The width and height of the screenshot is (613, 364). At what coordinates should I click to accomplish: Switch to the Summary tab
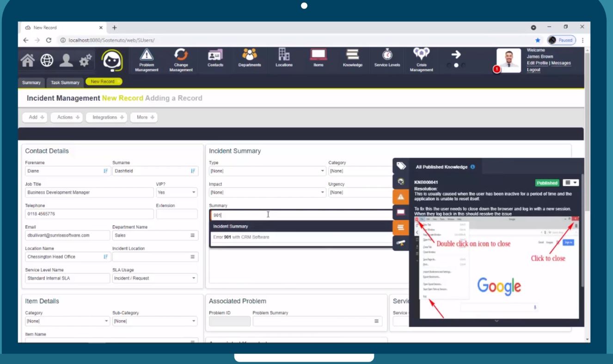coord(31,83)
